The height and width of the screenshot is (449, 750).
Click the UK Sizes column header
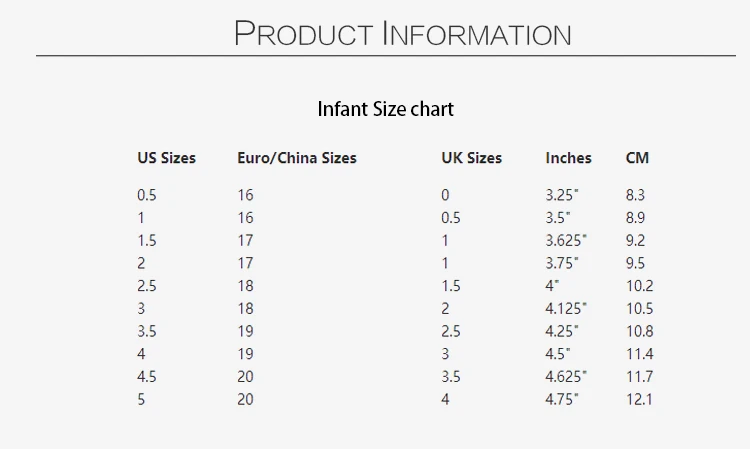471,158
